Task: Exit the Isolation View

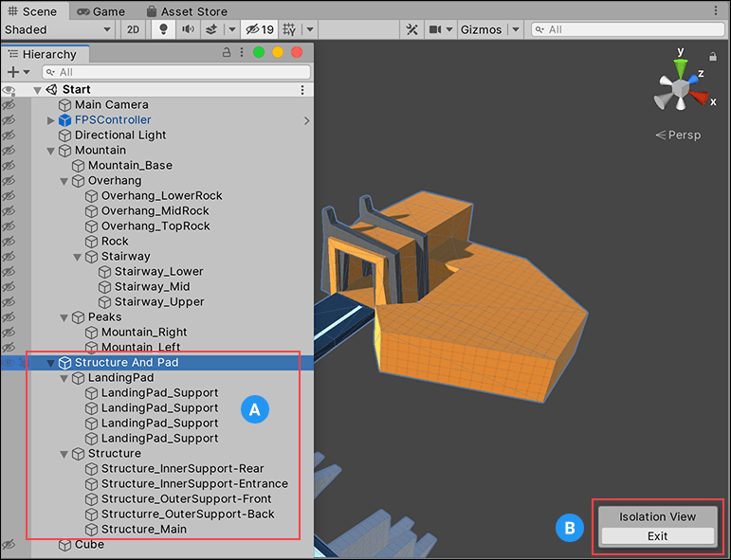Action: pos(657,535)
